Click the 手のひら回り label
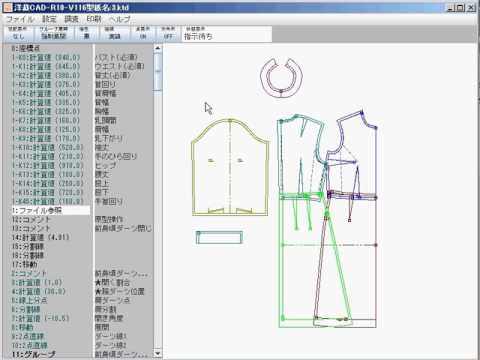Image resolution: width=480 pixels, height=360 pixels. [x=116, y=157]
